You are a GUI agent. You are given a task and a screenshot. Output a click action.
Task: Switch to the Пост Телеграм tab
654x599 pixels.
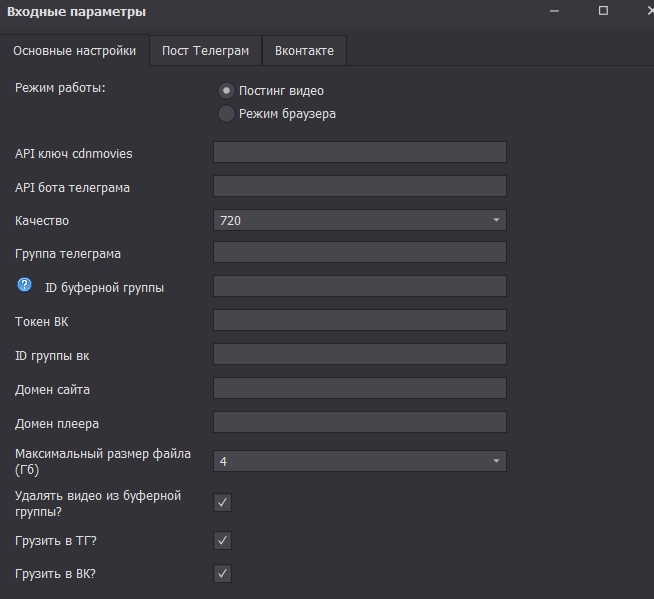(205, 51)
